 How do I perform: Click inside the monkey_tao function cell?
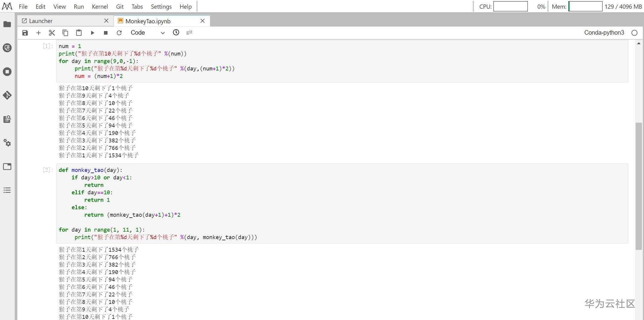[342, 204]
